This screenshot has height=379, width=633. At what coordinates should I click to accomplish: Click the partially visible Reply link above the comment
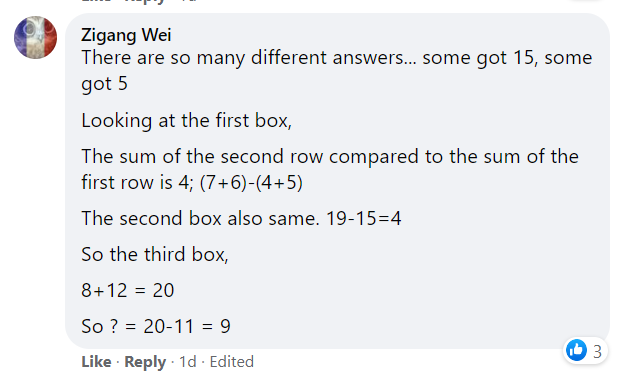coord(145,1)
